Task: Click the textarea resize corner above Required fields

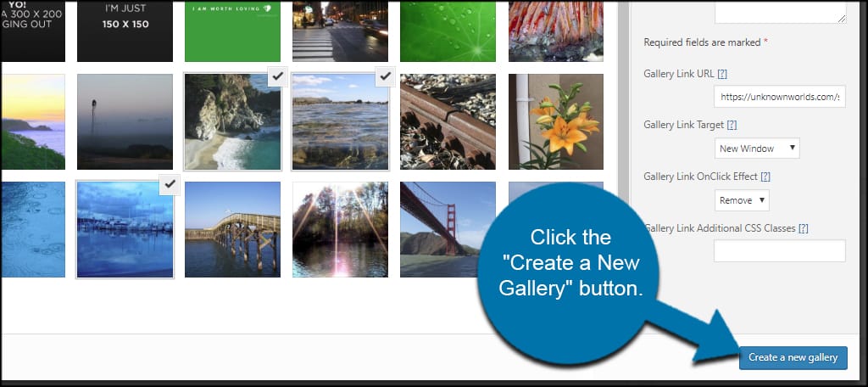Action: tap(841, 19)
